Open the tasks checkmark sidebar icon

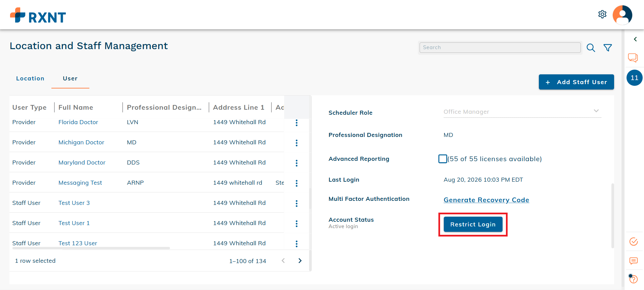click(634, 242)
